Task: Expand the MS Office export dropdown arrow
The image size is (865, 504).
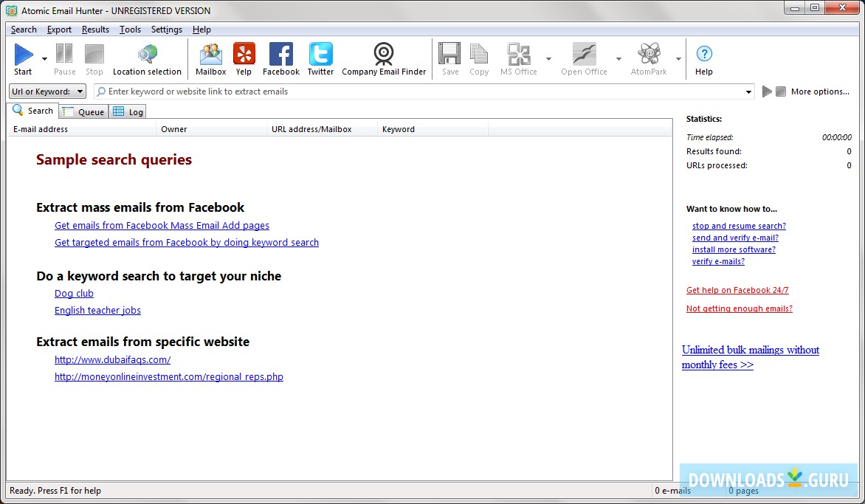Action: 548,59
